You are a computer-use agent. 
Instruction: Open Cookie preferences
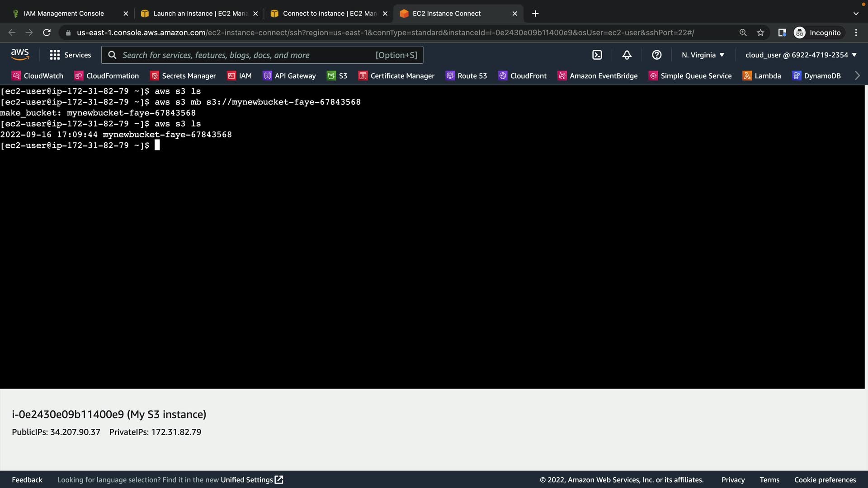825,480
